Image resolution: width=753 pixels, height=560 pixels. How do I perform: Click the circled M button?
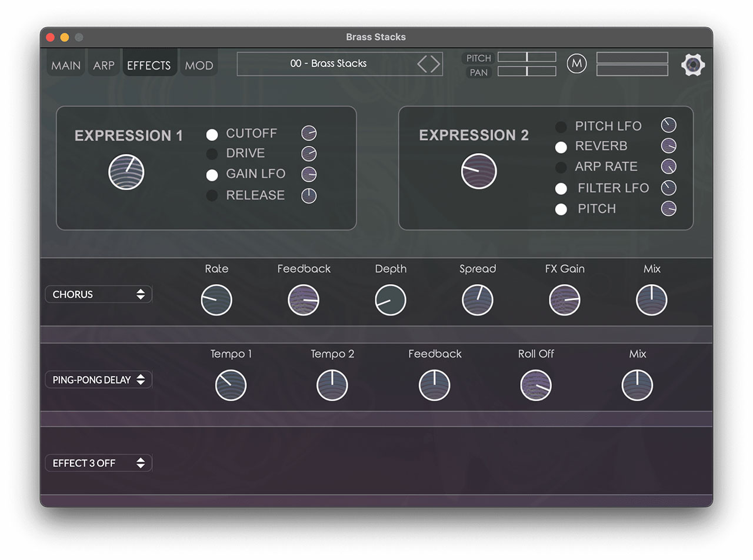click(x=577, y=64)
